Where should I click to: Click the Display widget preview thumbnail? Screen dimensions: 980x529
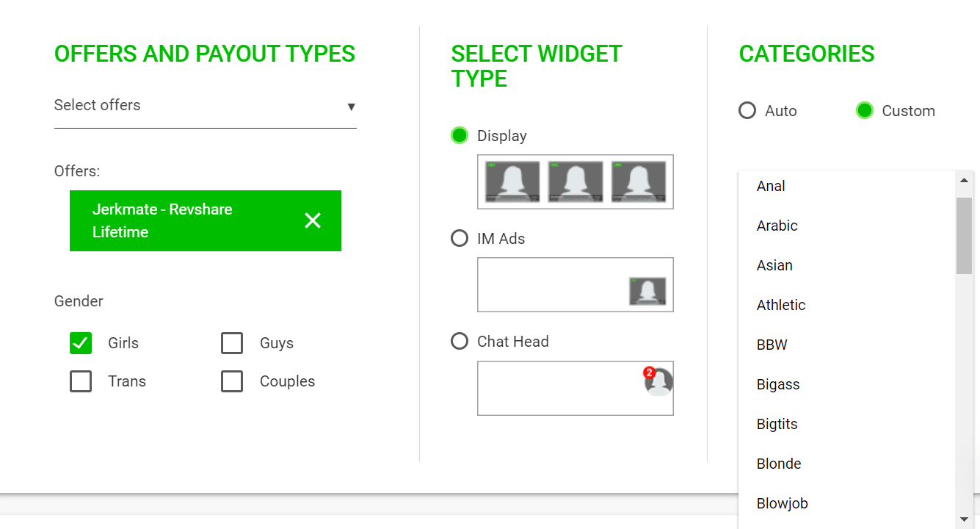[x=575, y=181]
